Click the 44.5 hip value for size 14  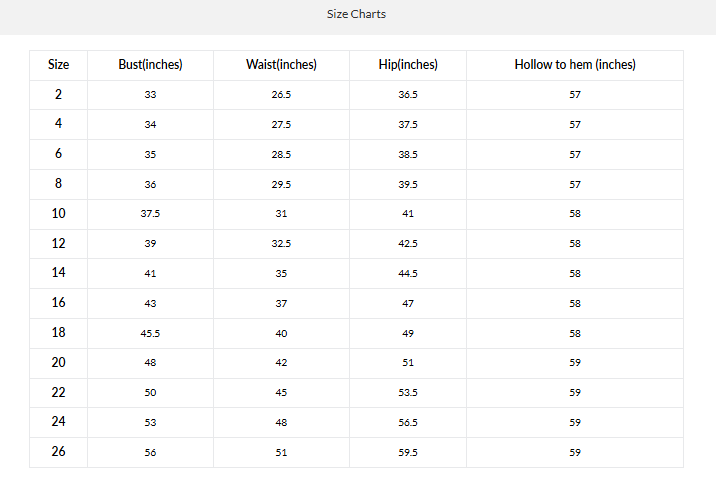point(408,273)
